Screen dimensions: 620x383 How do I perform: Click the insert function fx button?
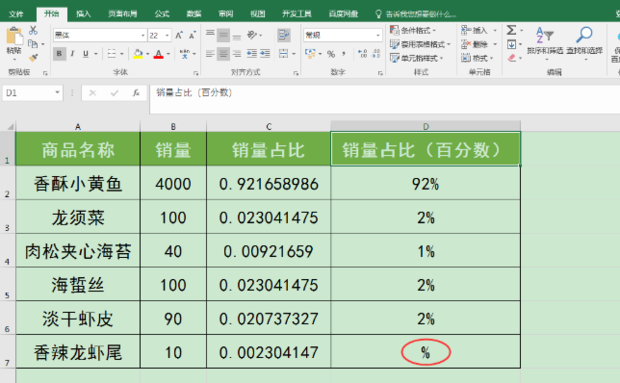(136, 93)
